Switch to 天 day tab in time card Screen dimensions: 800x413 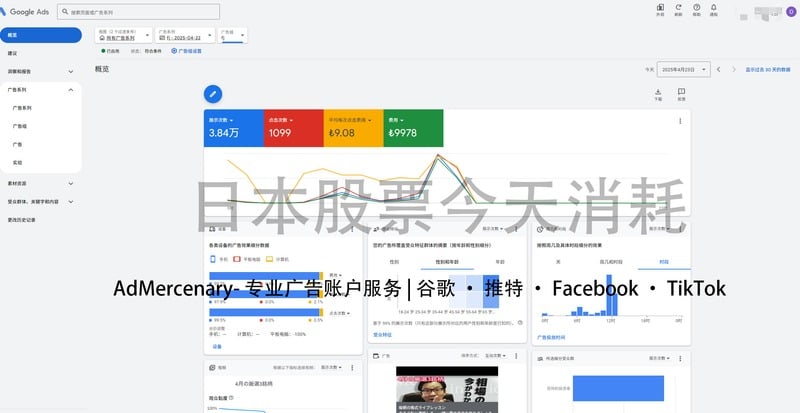coord(558,262)
